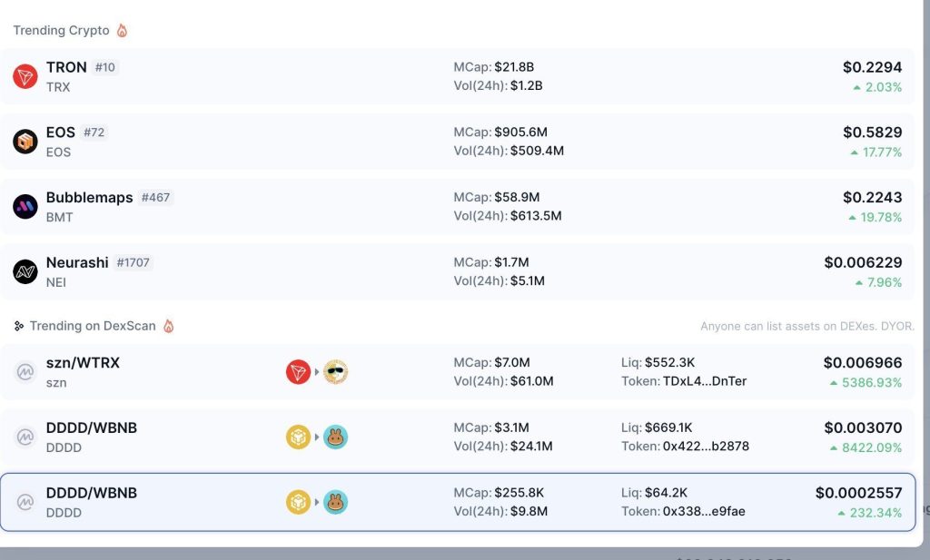
Task: Click the Trending Crypto section heading
Action: pos(61,30)
